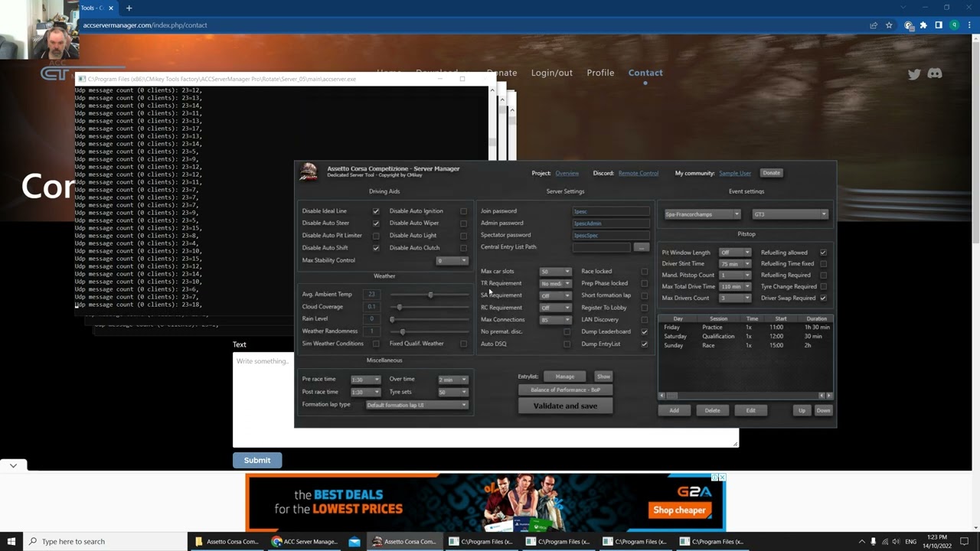Click the Server Manager app logo
Screen dimensions: 980x551
(x=309, y=172)
